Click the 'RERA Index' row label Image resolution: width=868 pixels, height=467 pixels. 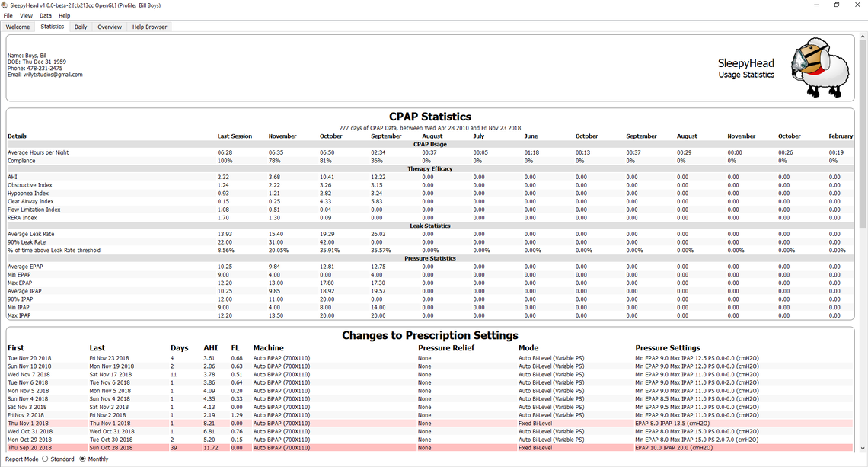22,218
